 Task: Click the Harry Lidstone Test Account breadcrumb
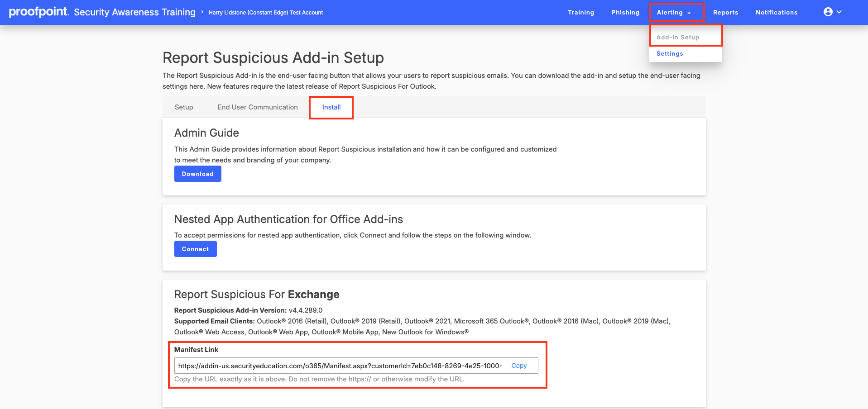[266, 13]
